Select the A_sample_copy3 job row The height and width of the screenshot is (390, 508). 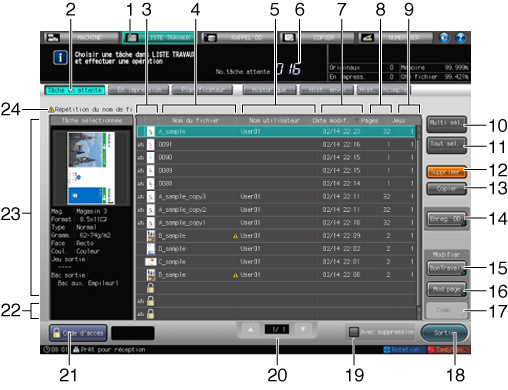[276, 197]
